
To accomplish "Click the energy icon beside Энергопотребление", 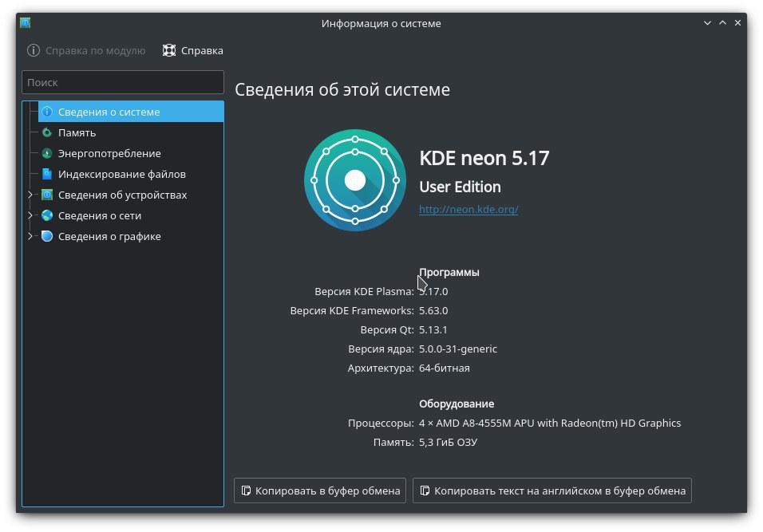I will coord(47,154).
